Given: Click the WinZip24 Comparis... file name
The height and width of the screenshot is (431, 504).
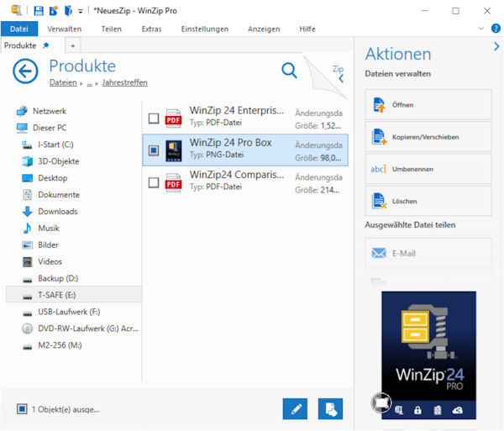Looking at the screenshot, I should [x=237, y=175].
